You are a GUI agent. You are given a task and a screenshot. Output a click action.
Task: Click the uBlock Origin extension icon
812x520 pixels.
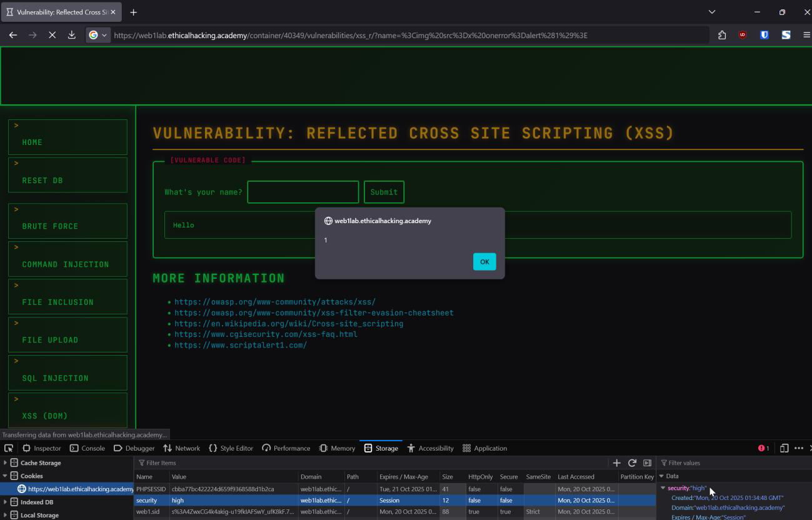743,35
